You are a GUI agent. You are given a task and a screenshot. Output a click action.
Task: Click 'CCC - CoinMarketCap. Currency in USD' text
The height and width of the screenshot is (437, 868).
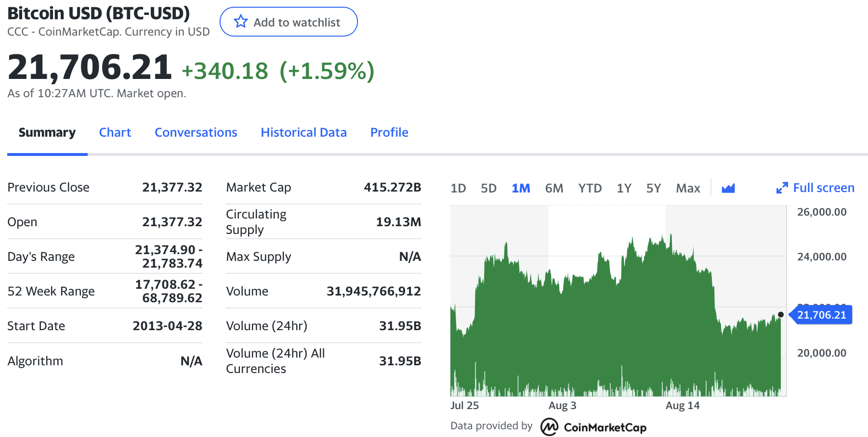pos(109,32)
